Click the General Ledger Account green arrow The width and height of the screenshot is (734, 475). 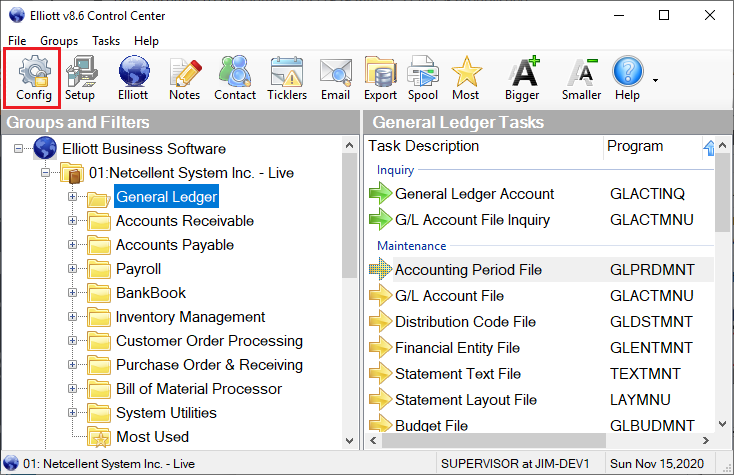(x=380, y=193)
